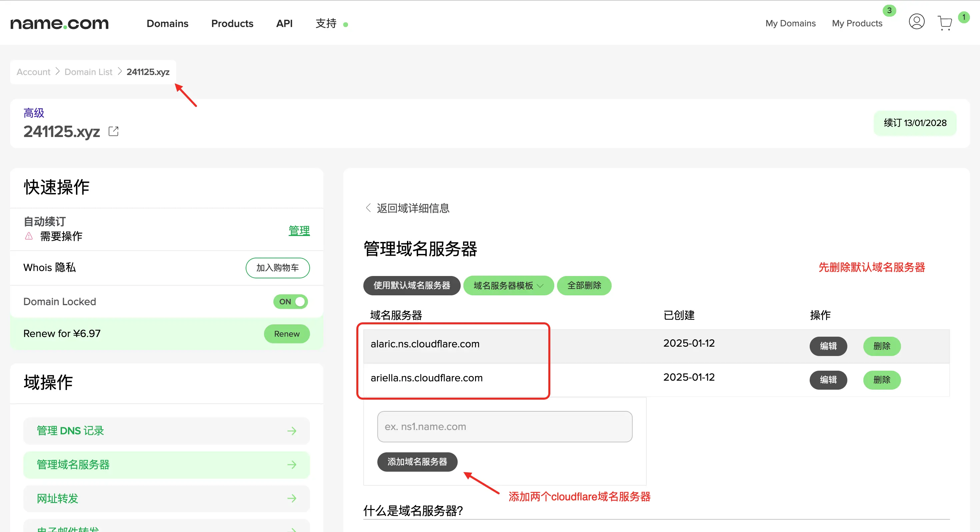This screenshot has width=980, height=532.
Task: Open the Products navigation menu
Action: [232, 24]
